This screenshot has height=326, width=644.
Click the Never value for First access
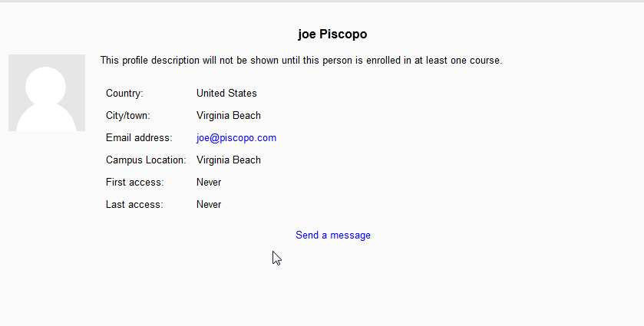pos(209,183)
